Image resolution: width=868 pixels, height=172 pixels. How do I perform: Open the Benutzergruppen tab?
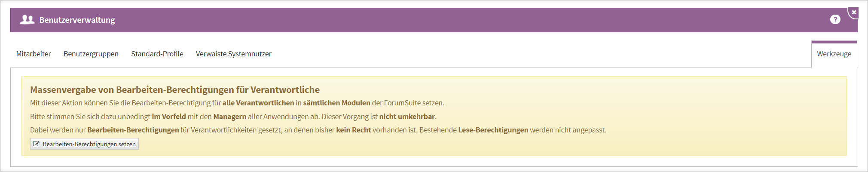click(x=91, y=54)
